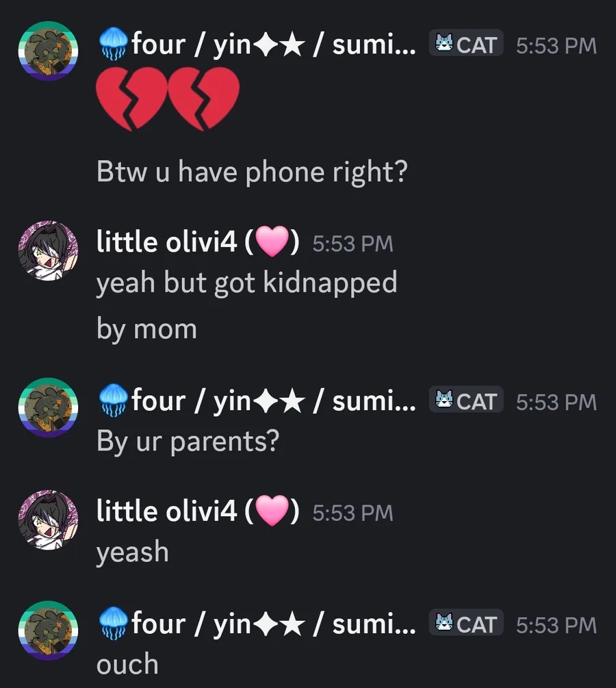Open four's avatar beside the 'ouch' message
This screenshot has width=616, height=688.
[49, 630]
